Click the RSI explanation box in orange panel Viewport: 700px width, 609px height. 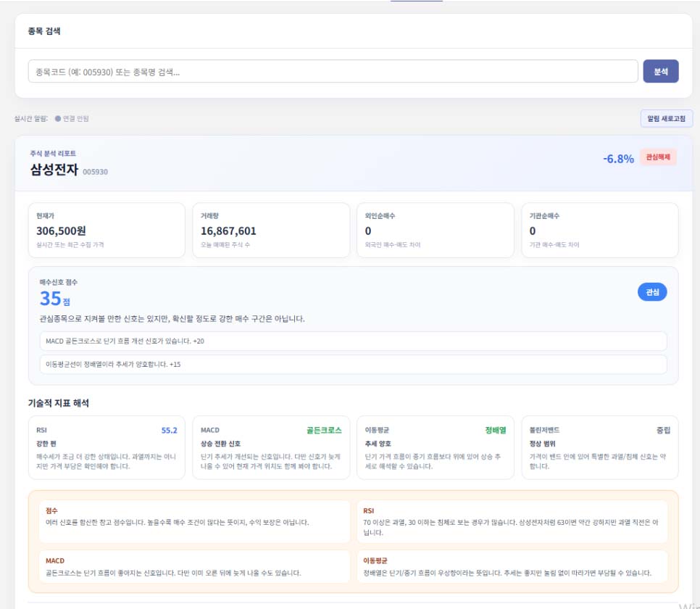(512, 521)
